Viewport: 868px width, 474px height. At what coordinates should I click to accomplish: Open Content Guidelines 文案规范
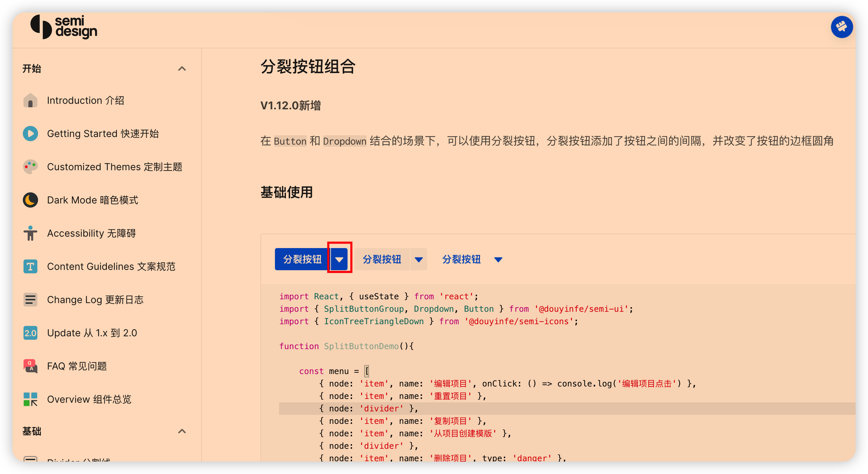[111, 266]
